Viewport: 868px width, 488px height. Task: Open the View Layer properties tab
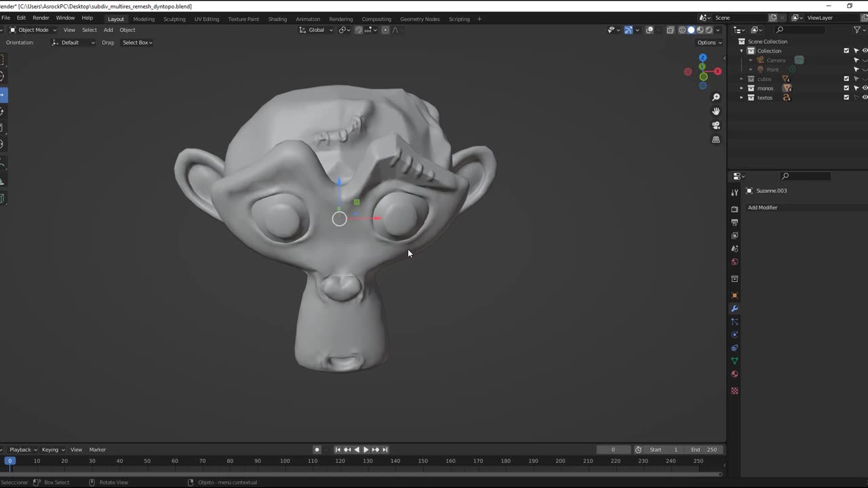point(734,235)
